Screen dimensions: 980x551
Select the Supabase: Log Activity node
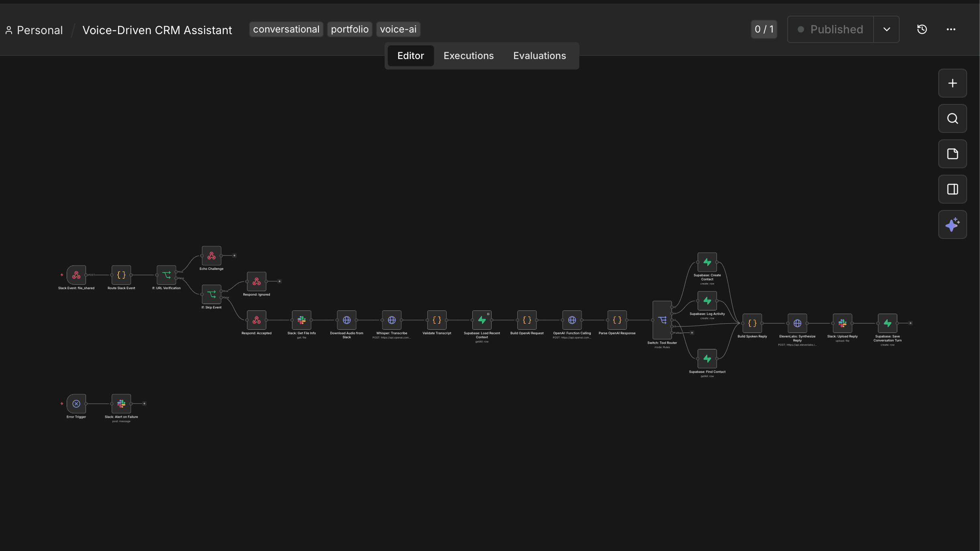tap(707, 301)
